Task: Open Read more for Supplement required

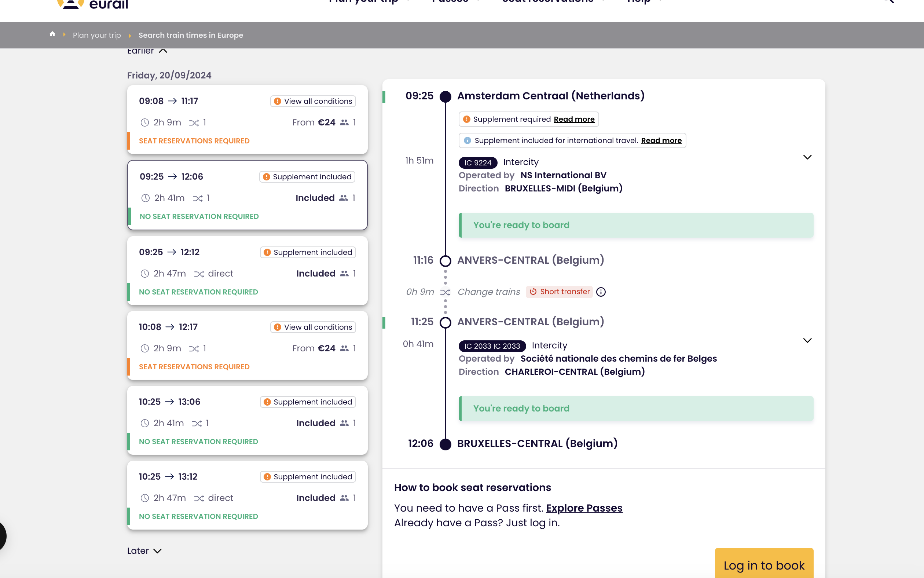Action: tap(574, 119)
